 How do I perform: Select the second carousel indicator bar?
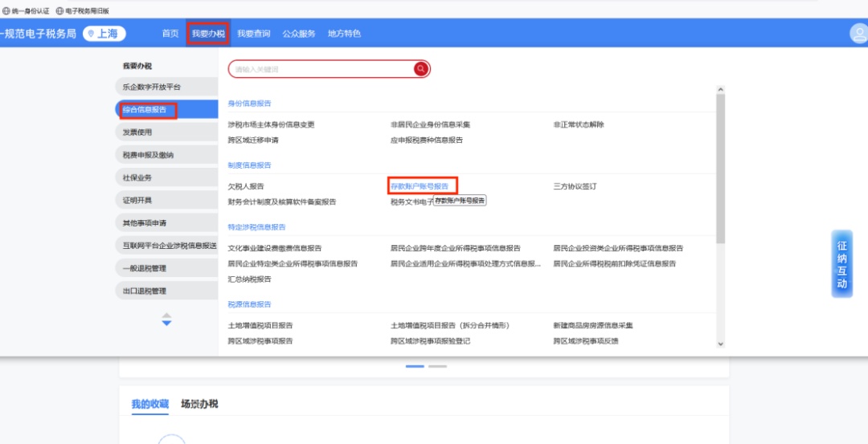[437, 366]
